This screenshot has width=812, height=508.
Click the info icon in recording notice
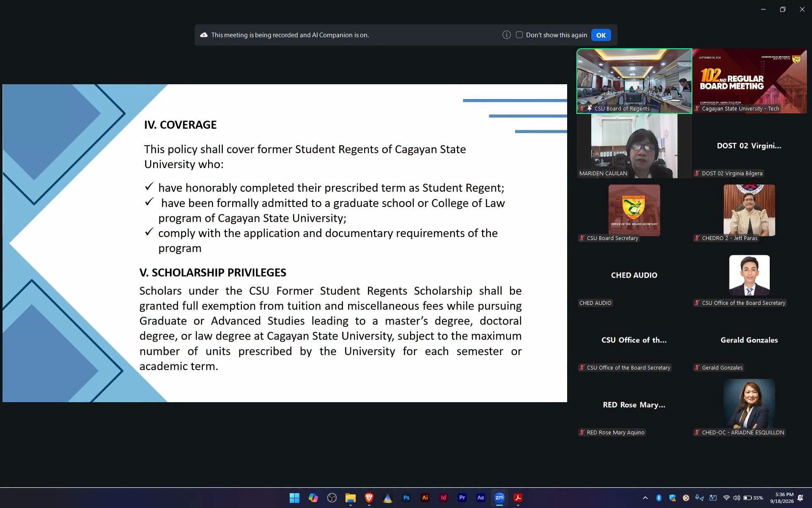506,35
